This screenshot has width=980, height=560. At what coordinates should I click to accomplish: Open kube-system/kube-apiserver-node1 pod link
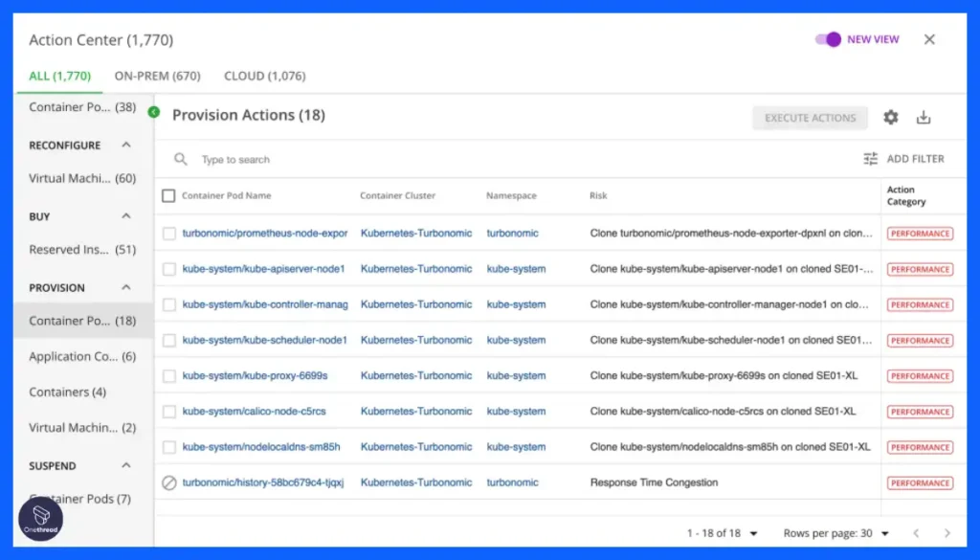coord(263,269)
